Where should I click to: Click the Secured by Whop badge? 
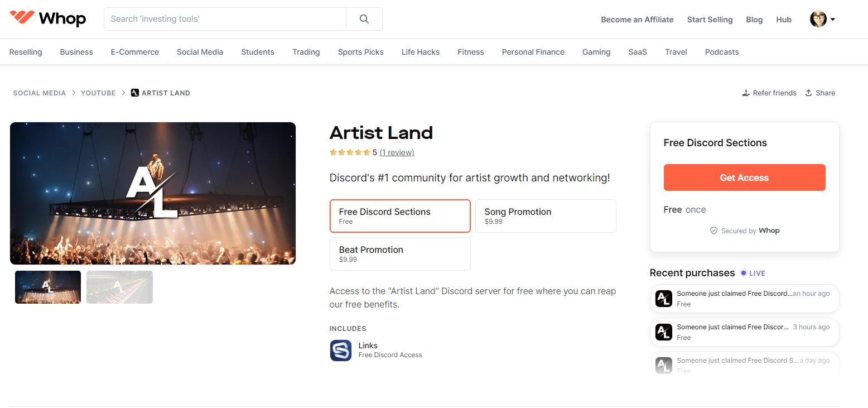(744, 231)
